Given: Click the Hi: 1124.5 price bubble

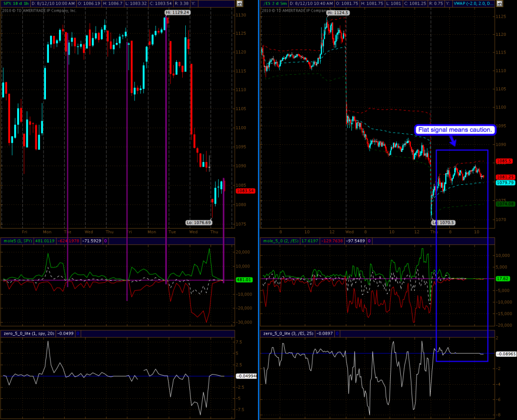Looking at the screenshot, I should coord(336,12).
